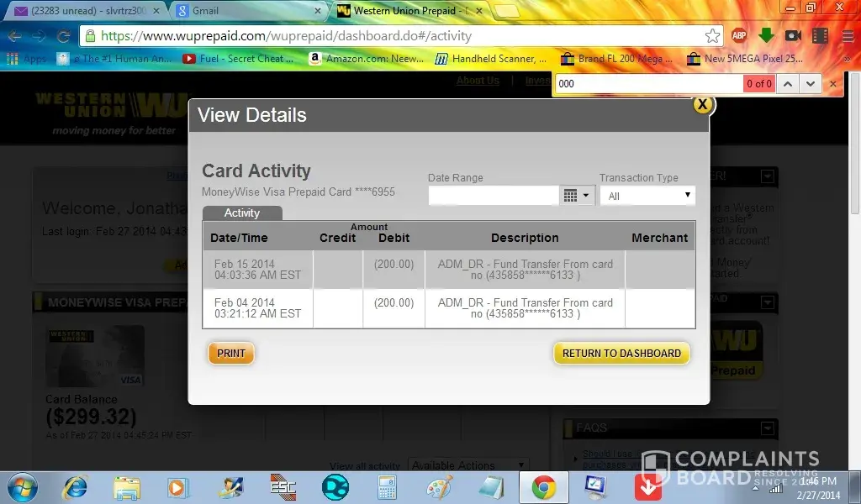Click into the Date Range input field
The image size is (861, 504).
pos(494,196)
